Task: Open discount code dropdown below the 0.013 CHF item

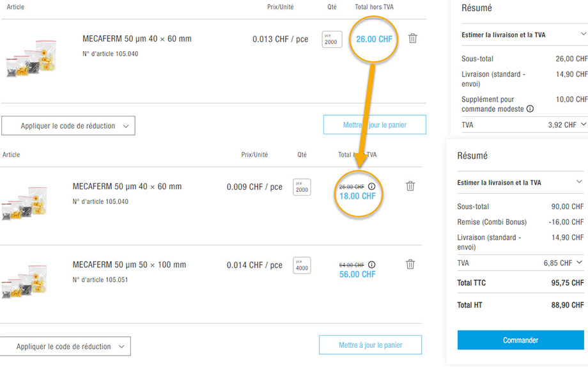Action: click(68, 126)
